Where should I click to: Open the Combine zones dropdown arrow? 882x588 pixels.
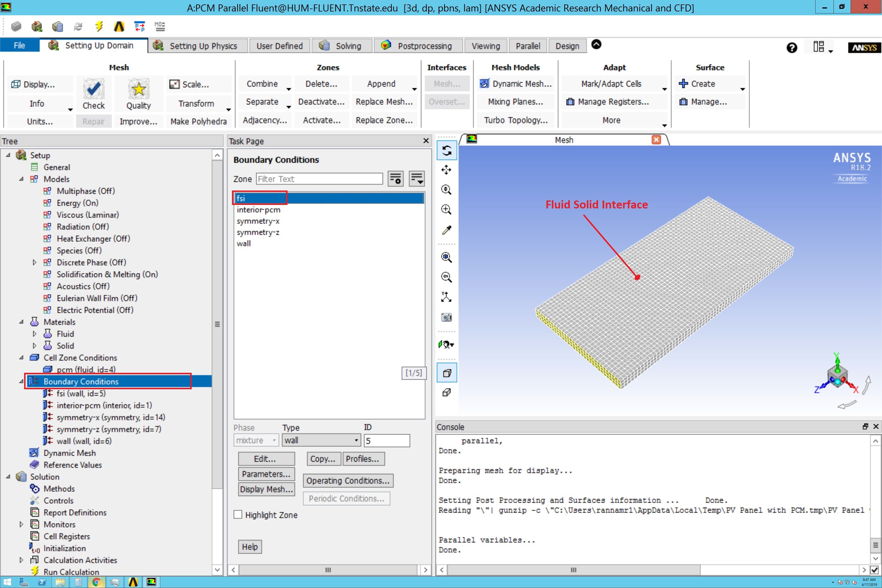(288, 89)
